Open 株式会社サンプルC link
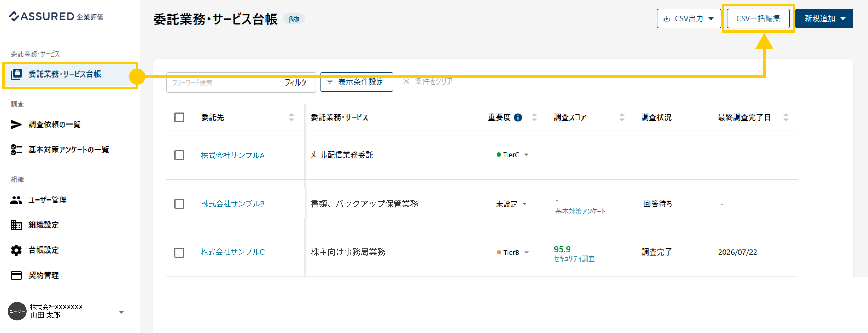Image resolution: width=868 pixels, height=333 pixels. tap(233, 252)
